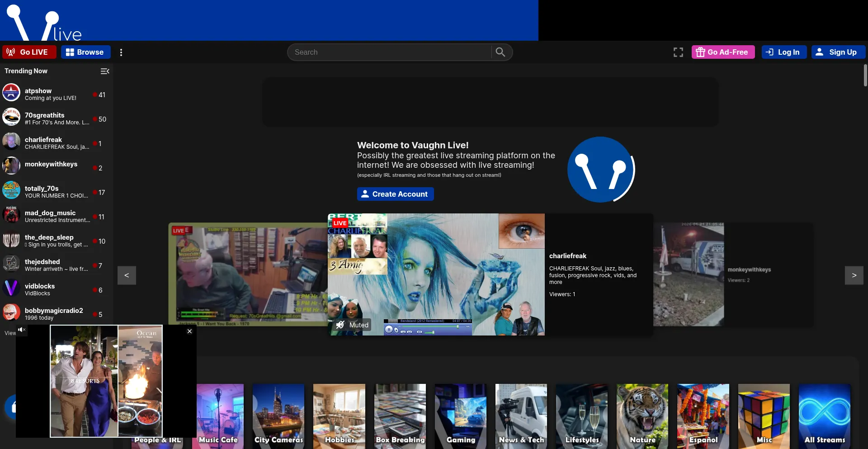The height and width of the screenshot is (449, 868).
Task: Unmute the featured stream via Muted toggle
Action: pos(353,325)
